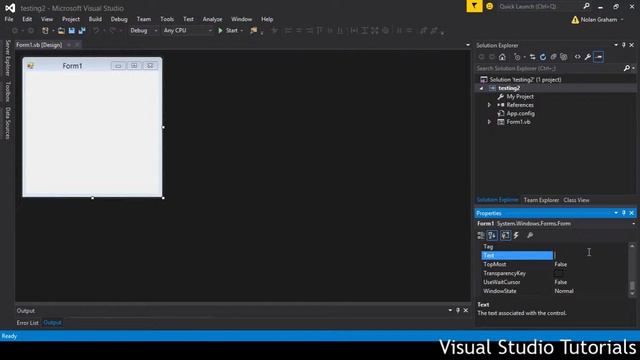Select My Project in Solution Explorer

(x=520, y=97)
